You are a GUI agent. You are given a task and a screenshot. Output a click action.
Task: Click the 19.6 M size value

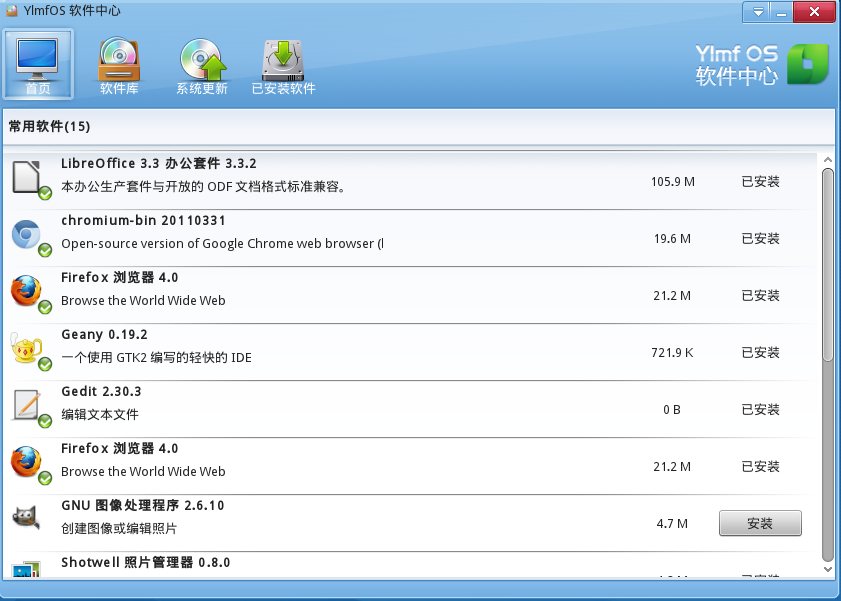coord(672,239)
